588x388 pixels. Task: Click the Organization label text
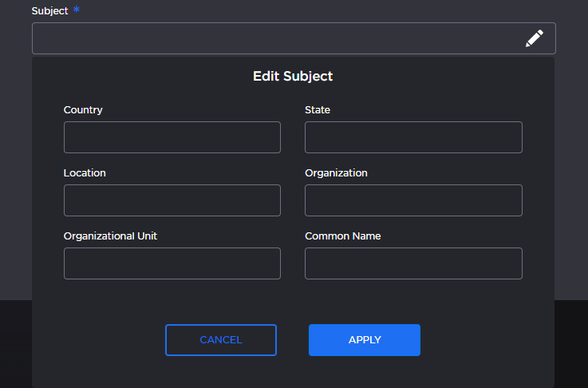tap(336, 173)
